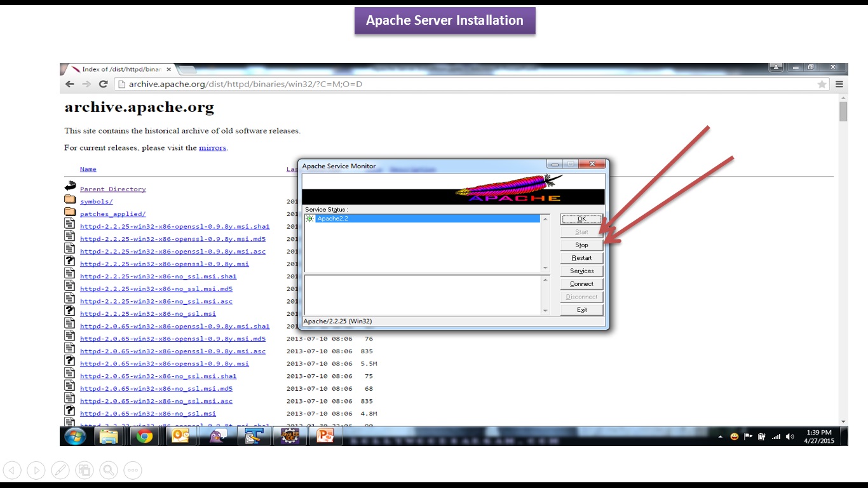
Task: Click unknown-file icon beside httpd-2.2.25-win32-x86-no_ssl.msi
Action: [70, 311]
